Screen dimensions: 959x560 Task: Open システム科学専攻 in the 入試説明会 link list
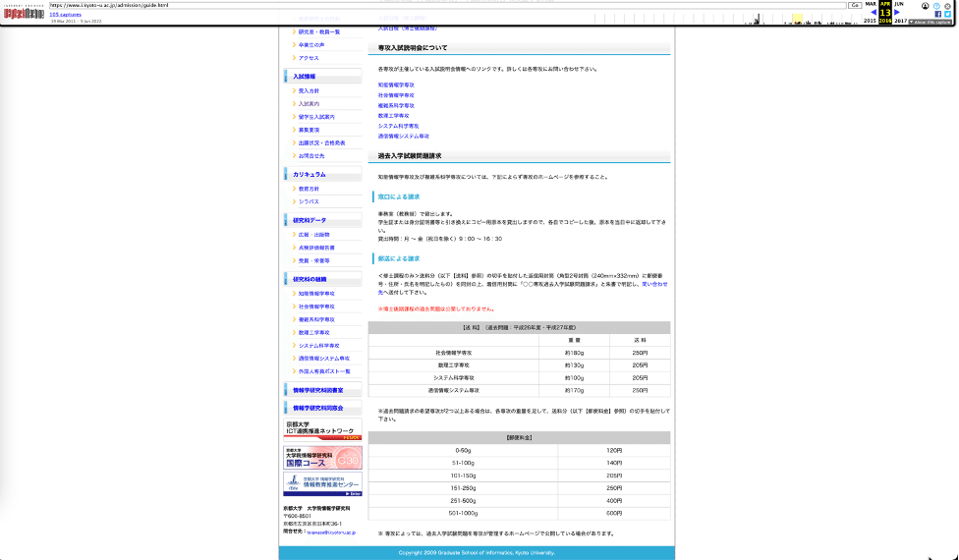coord(398,126)
